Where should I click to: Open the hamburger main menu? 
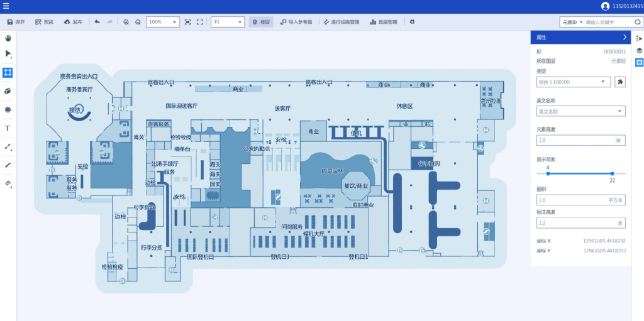tap(6, 6)
